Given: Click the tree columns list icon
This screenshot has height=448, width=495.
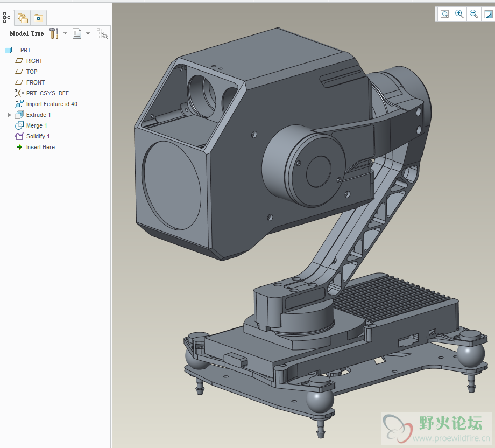Looking at the screenshot, I should [x=77, y=33].
